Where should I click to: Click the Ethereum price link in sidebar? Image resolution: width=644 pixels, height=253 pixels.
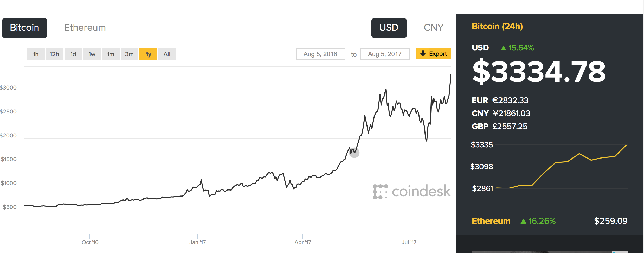610,221
